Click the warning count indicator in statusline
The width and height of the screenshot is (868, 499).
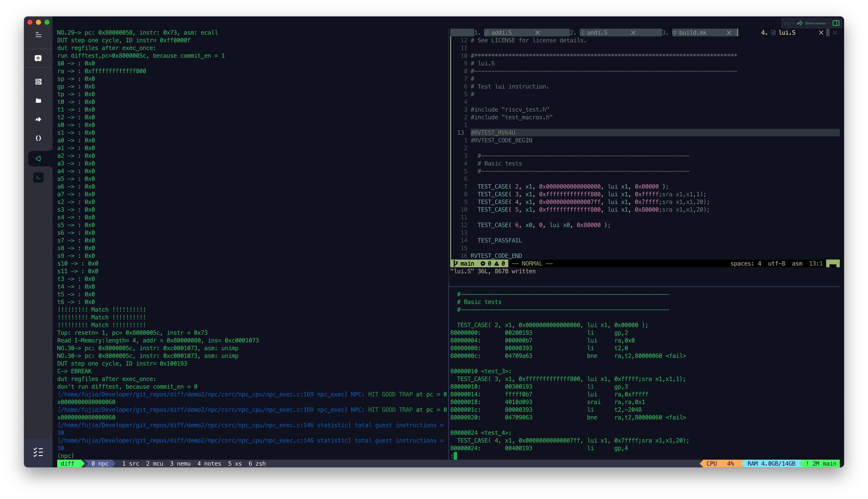point(499,263)
